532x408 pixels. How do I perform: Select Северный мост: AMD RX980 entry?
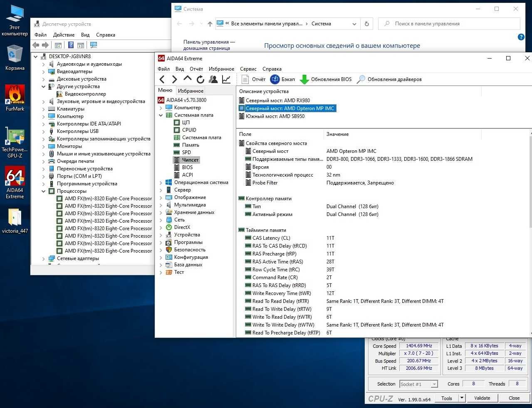[275, 101]
